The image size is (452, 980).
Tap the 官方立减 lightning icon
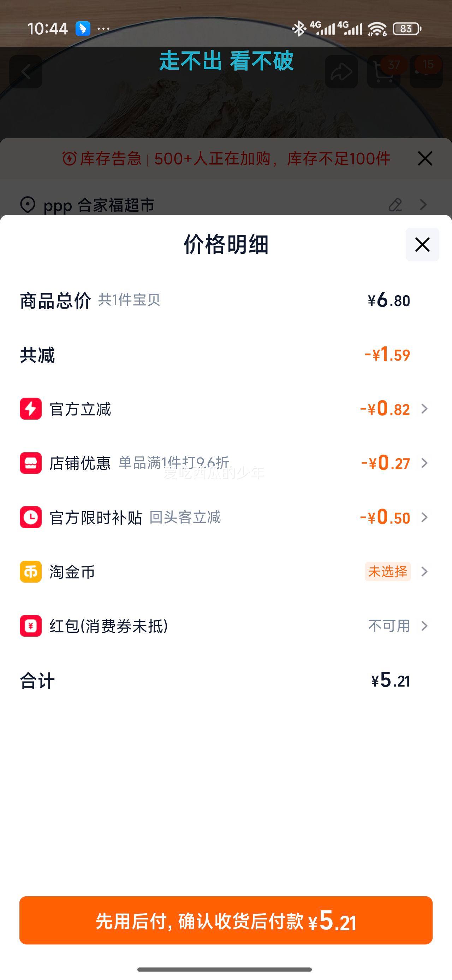[31, 409]
